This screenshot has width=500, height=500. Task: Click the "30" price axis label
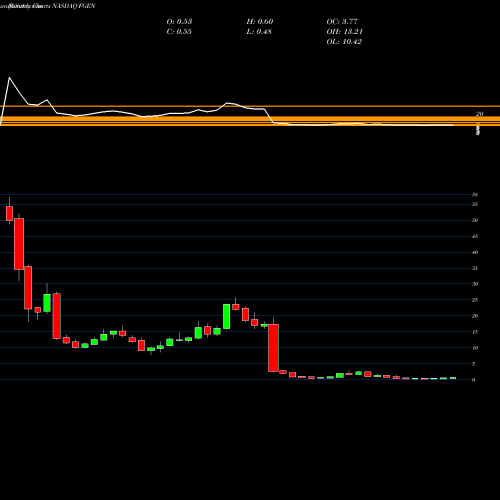(475, 284)
